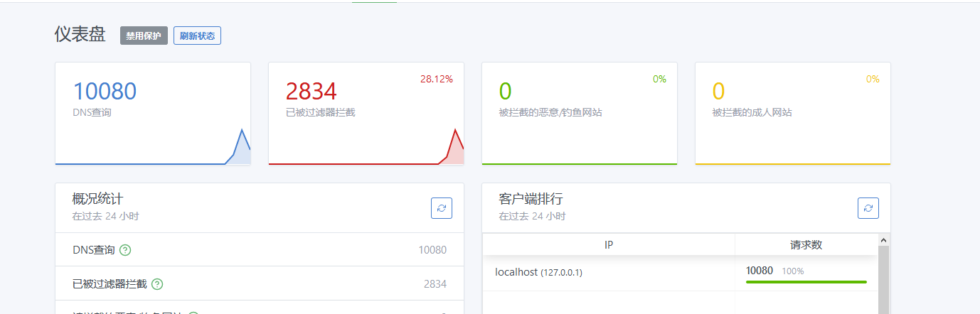Open the 被拦截的成人网站 card

click(x=793, y=114)
